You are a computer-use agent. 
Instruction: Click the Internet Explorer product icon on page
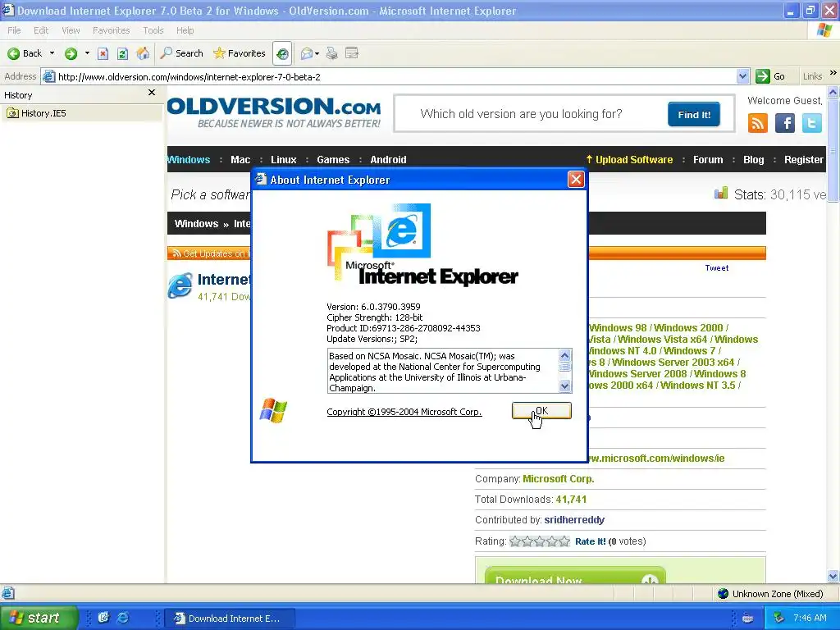(x=180, y=285)
